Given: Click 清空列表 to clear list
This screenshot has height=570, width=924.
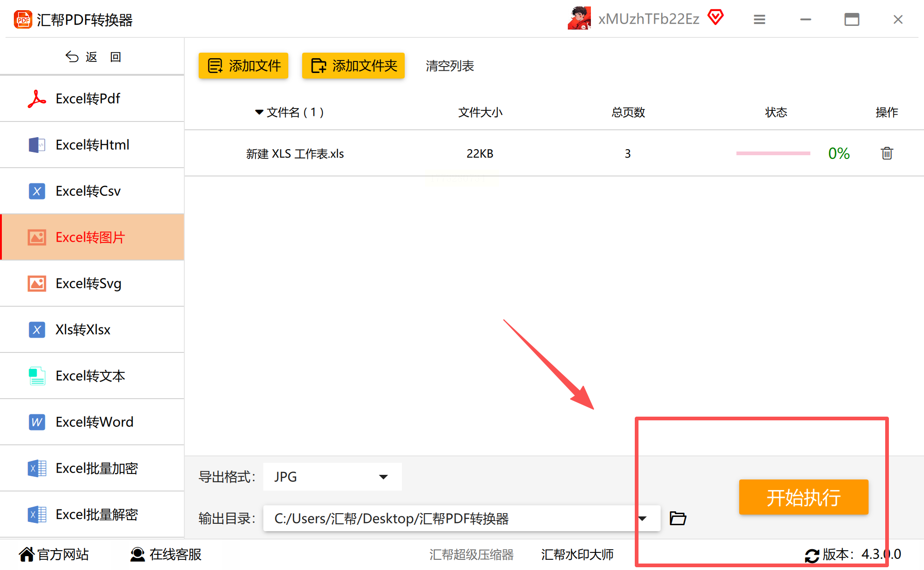Looking at the screenshot, I should click(x=450, y=66).
